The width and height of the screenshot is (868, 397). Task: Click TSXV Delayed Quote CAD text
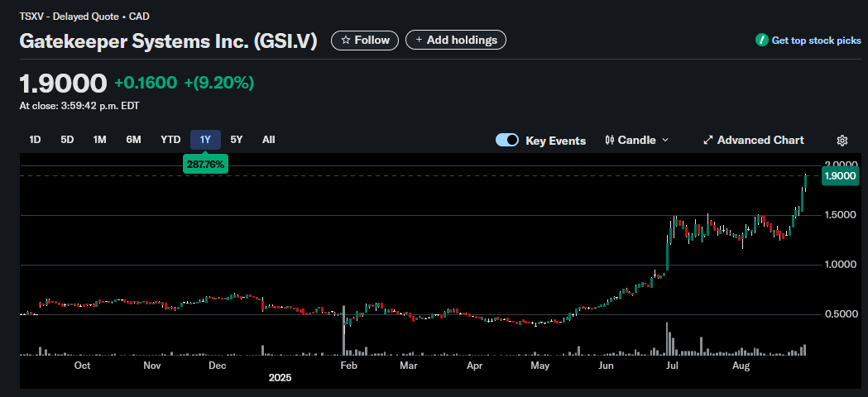(84, 17)
